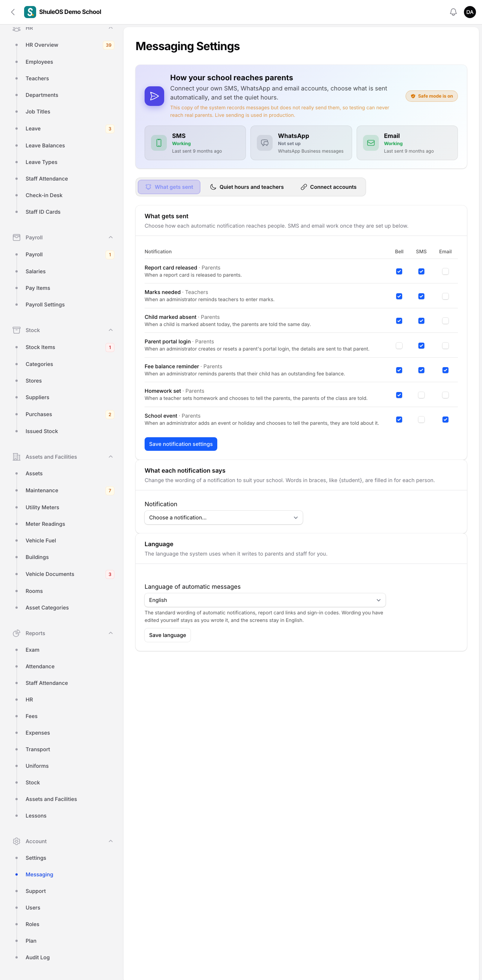Open the DA user avatar
482x980 pixels.
point(470,12)
